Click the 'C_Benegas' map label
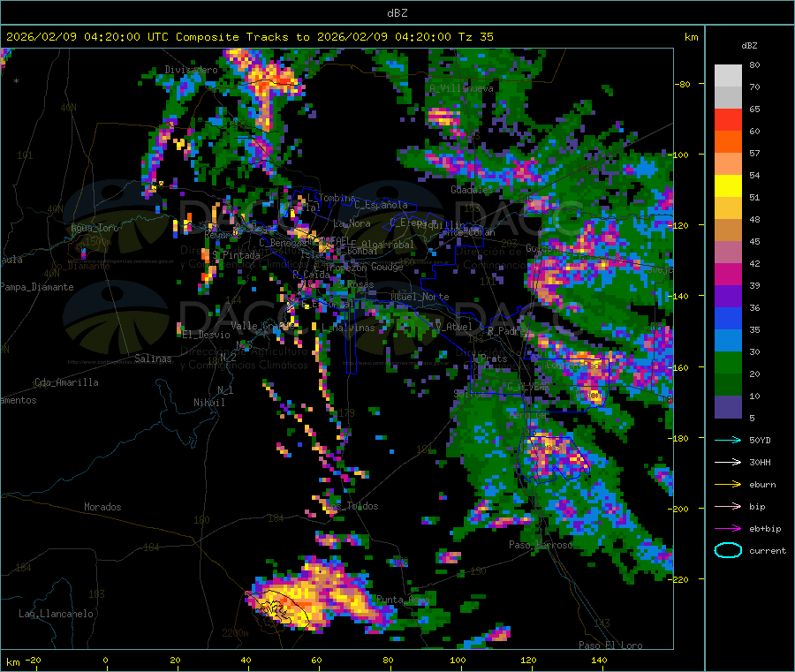795x672 pixels. point(283,243)
